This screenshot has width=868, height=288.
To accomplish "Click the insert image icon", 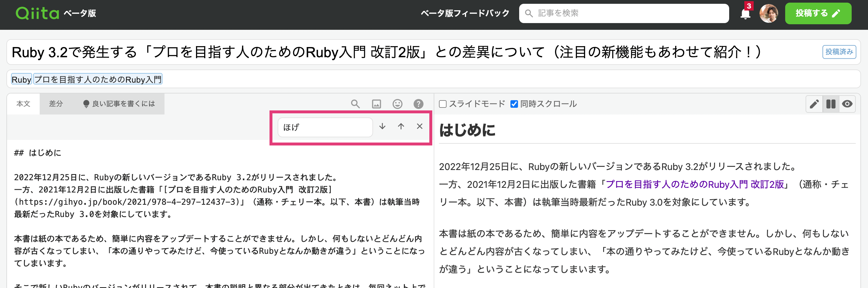I will [376, 104].
